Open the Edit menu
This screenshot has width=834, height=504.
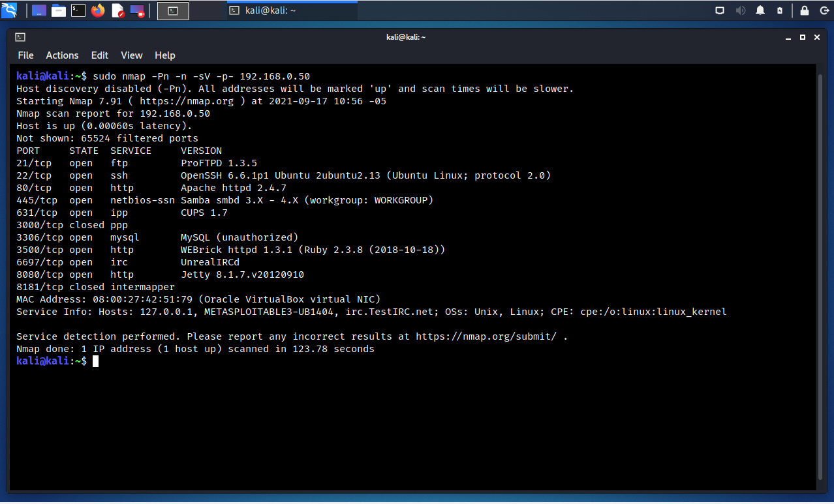(x=100, y=55)
